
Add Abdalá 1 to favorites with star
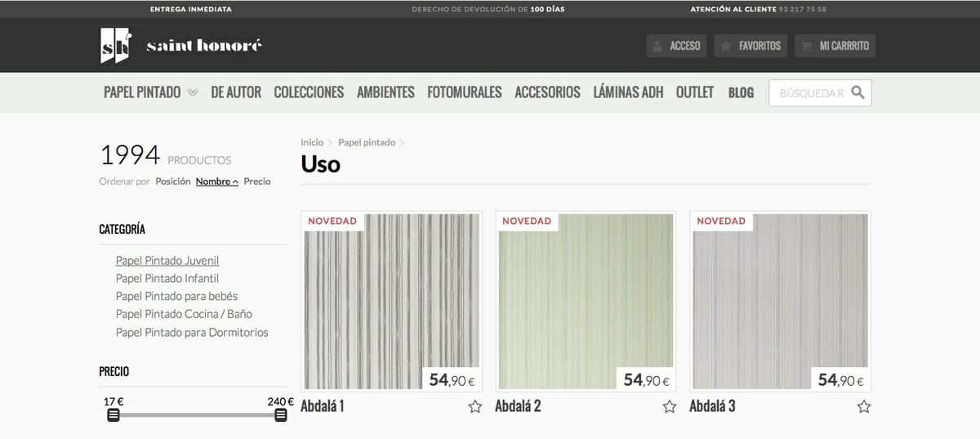tap(474, 406)
